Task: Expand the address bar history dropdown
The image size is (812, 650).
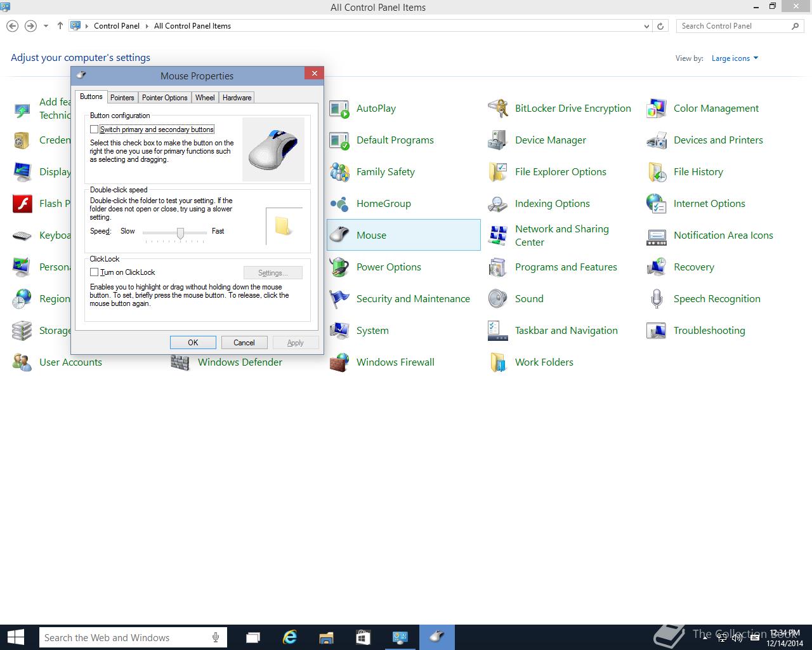Action: click(646, 26)
